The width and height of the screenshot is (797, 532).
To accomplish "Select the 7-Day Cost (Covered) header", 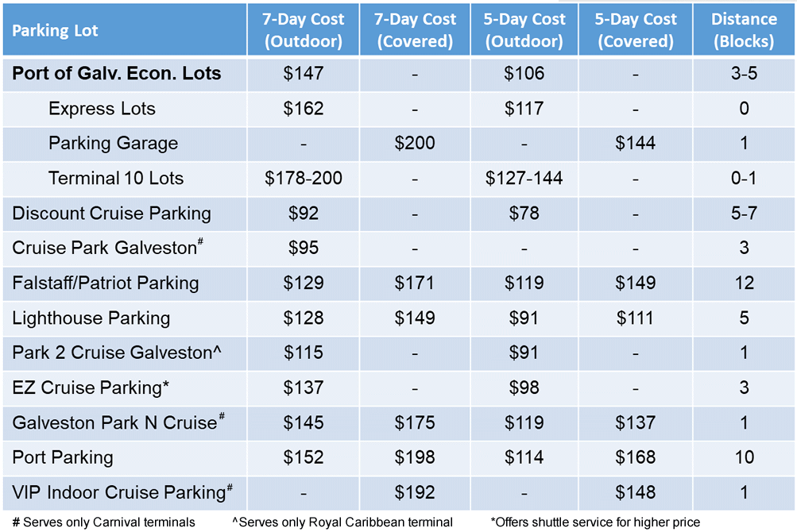I will click(x=415, y=30).
